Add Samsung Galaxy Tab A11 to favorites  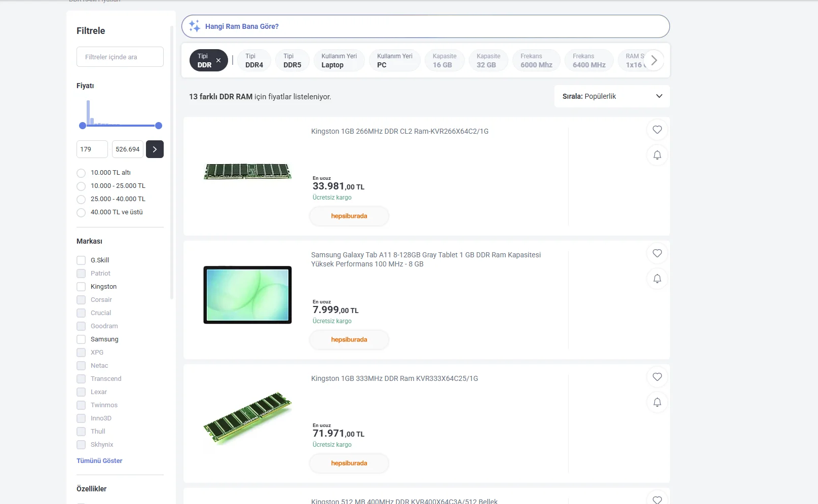657,253
